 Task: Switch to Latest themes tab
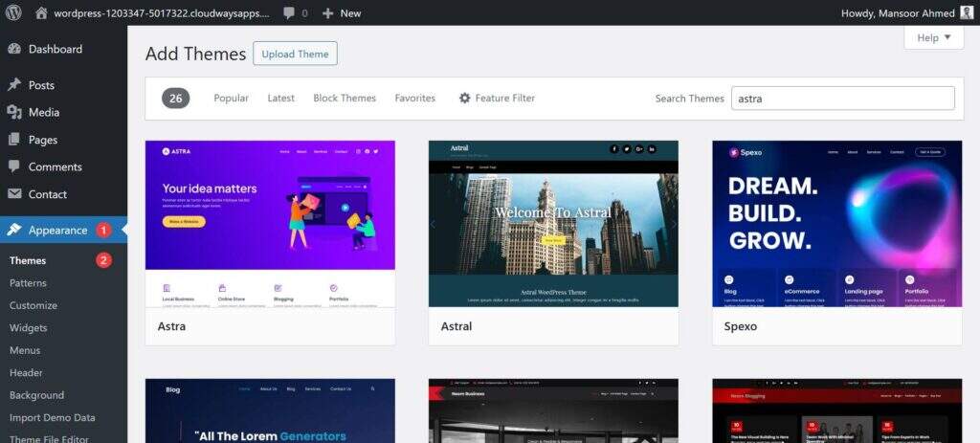(280, 99)
